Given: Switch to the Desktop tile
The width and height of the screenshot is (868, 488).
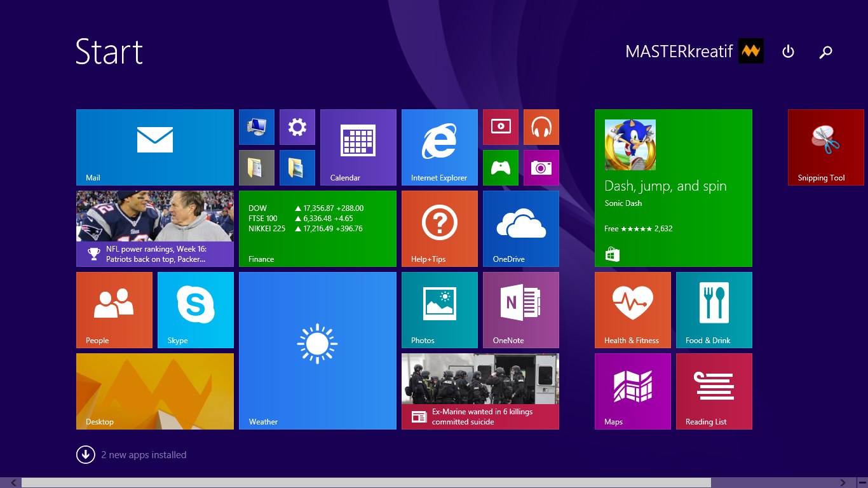Looking at the screenshot, I should click(154, 391).
